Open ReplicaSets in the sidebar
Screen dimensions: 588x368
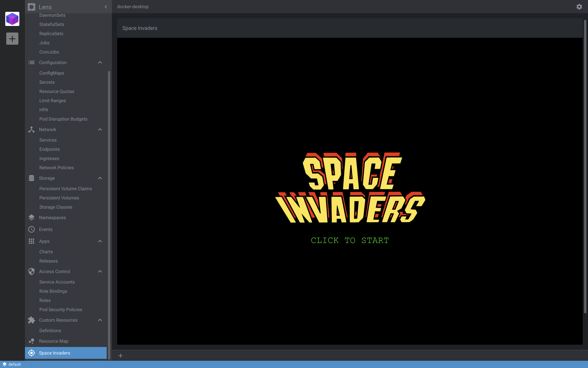pyautogui.click(x=51, y=34)
